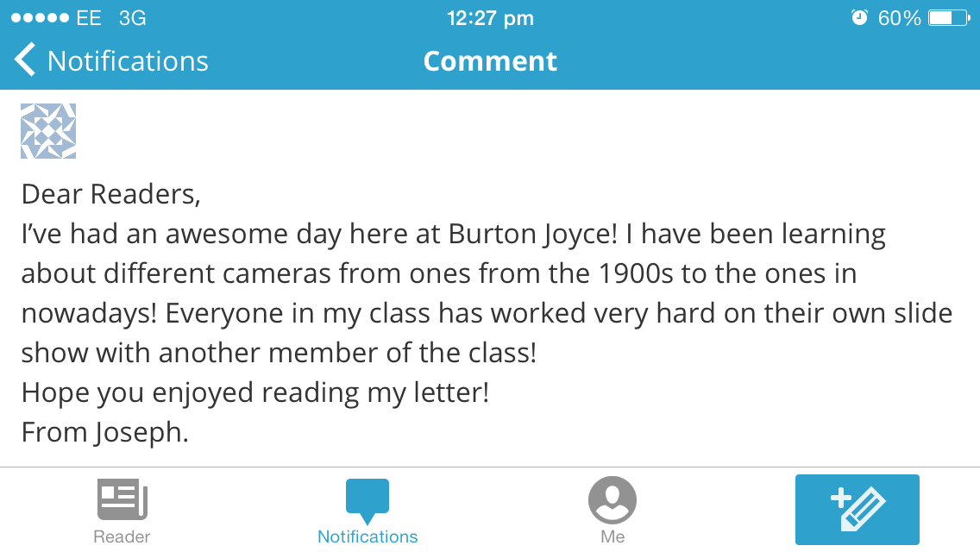Image resolution: width=980 pixels, height=552 pixels.
Task: Select the Reader tab label
Action: point(122,536)
